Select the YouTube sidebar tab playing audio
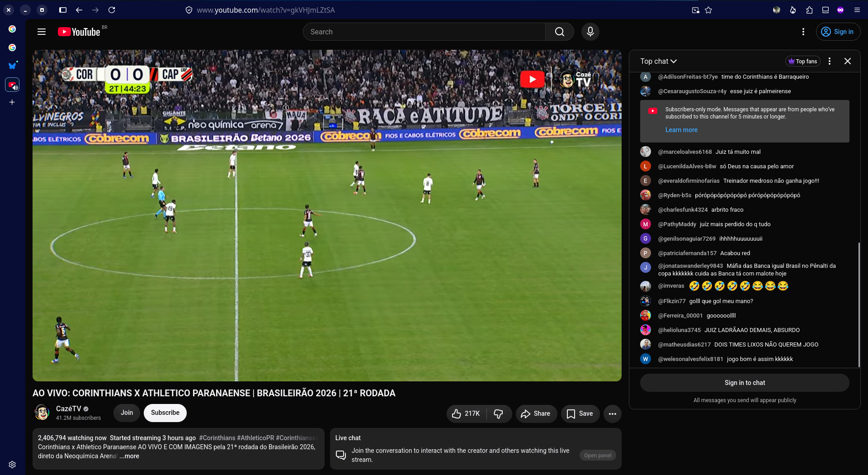 [x=12, y=85]
